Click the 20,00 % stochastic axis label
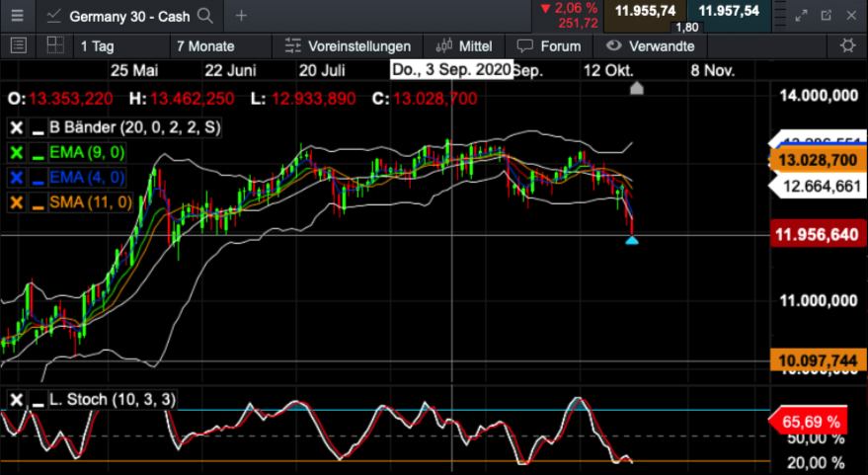 tap(816, 463)
